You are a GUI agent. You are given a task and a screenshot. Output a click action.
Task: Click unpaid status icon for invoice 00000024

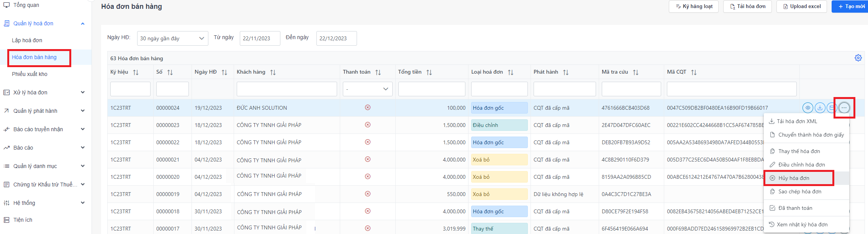click(368, 107)
